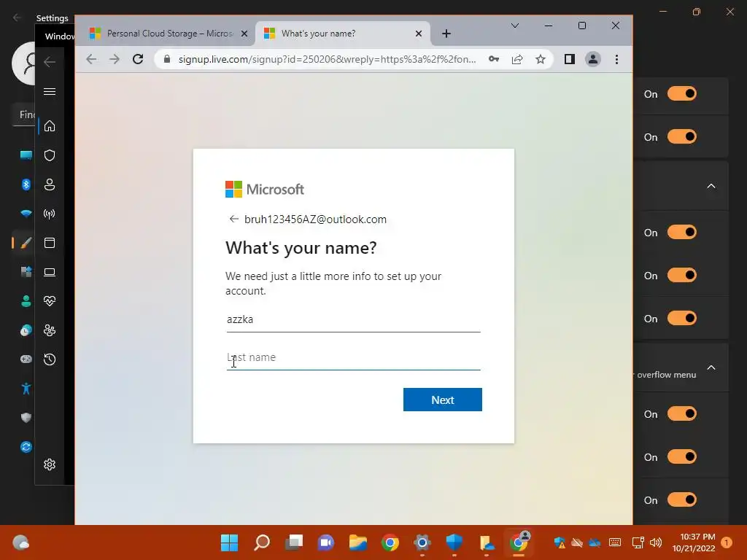Collapse the overflow menu section chevron
This screenshot has height=560, width=747.
point(711,367)
